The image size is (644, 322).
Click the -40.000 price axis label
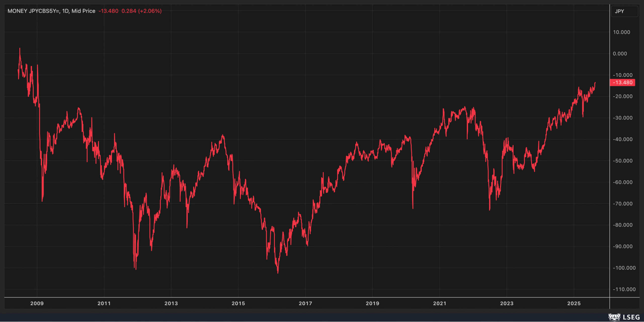point(623,139)
